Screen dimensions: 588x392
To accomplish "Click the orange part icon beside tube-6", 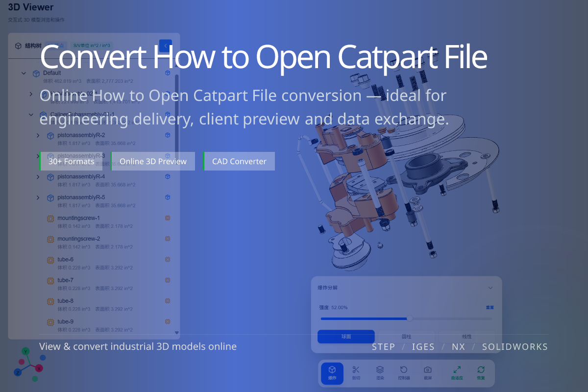I will click(50, 260).
